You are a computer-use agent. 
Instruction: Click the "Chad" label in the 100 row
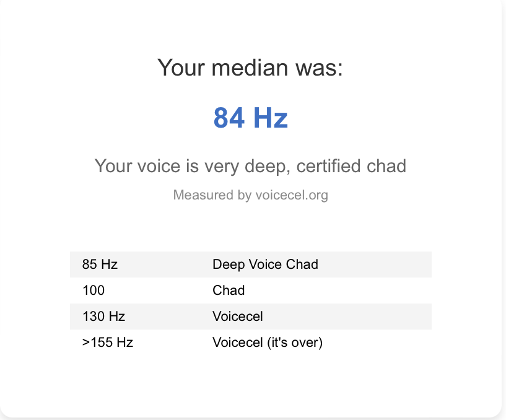[x=229, y=291]
